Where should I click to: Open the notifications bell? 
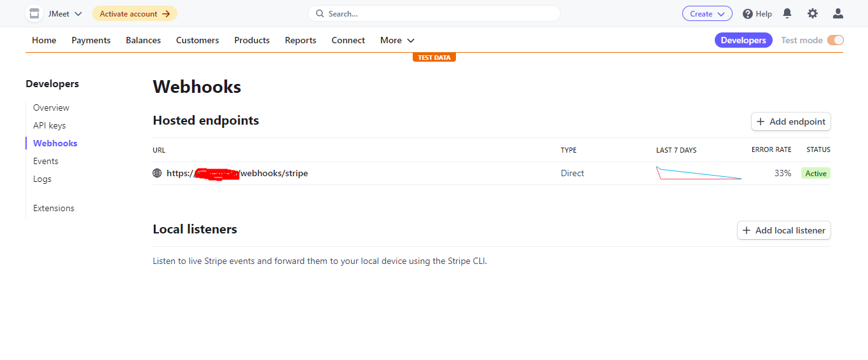[787, 13]
